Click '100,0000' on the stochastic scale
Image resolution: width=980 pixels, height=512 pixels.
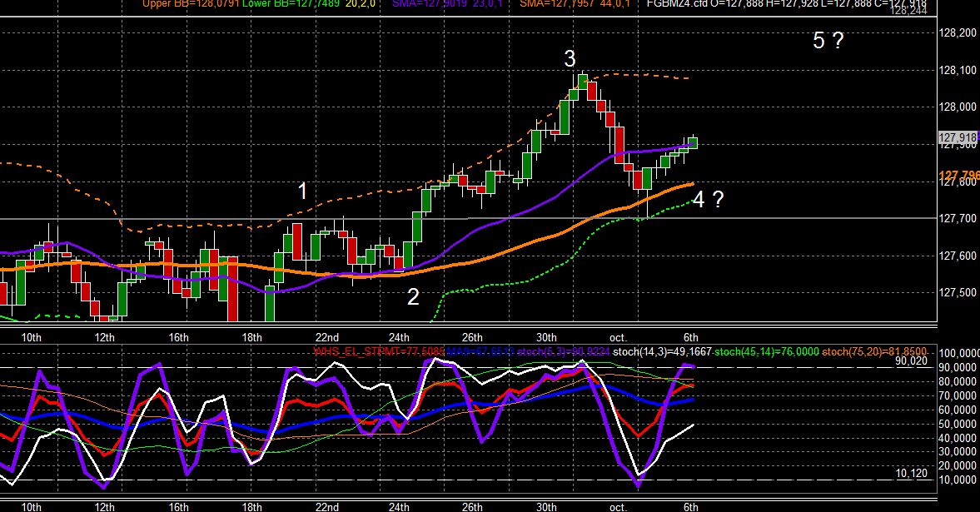pos(958,354)
